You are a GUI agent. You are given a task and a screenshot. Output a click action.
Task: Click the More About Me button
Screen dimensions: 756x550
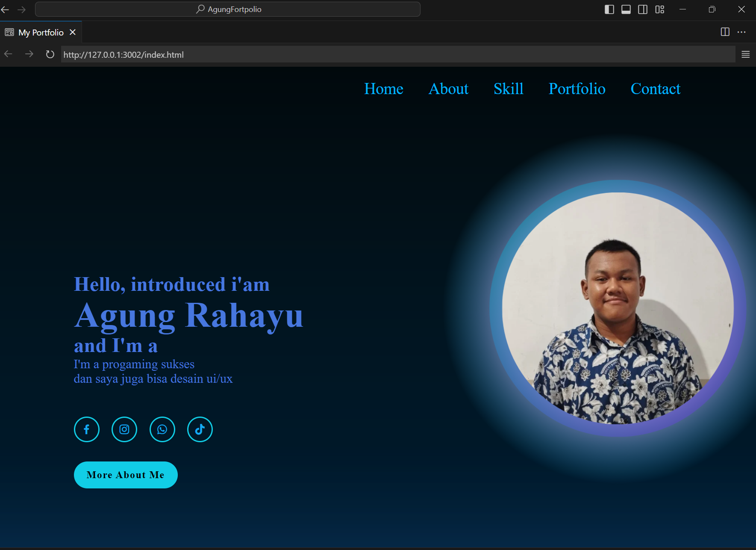[x=126, y=475]
